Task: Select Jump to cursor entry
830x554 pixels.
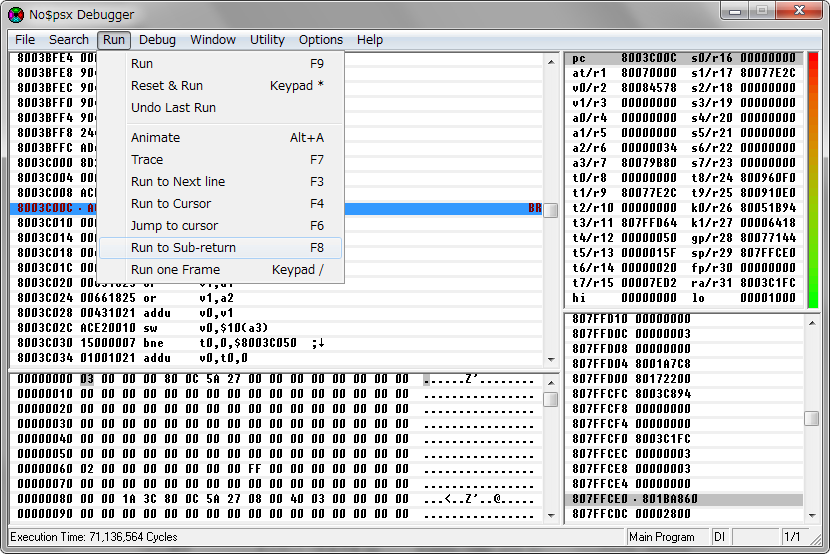Action: click(221, 225)
